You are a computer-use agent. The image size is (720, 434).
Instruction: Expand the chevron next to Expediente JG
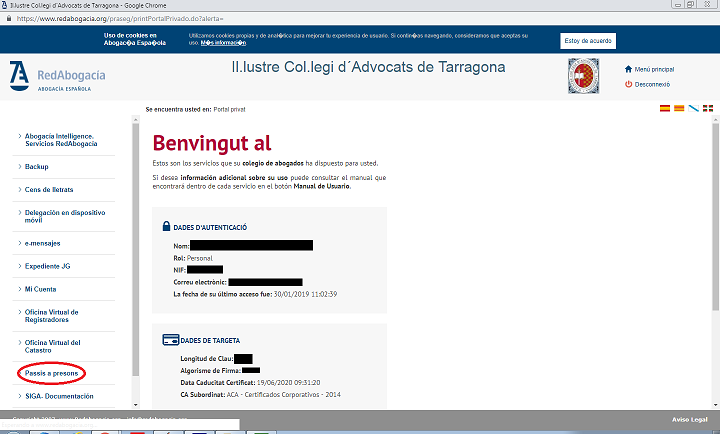pos(20,266)
